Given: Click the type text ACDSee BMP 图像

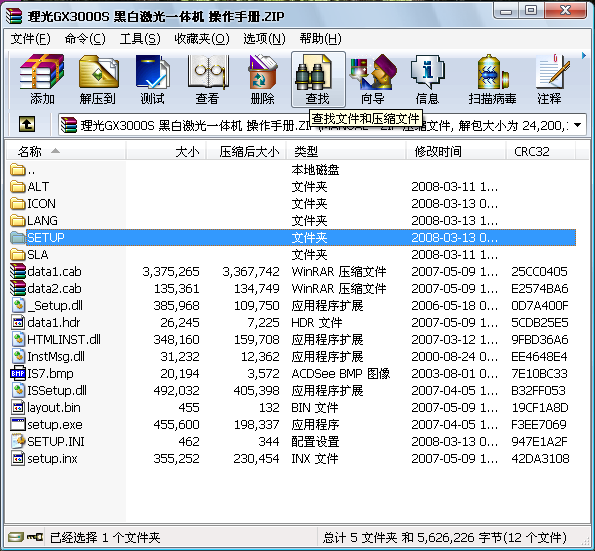Looking at the screenshot, I should 340,374.
